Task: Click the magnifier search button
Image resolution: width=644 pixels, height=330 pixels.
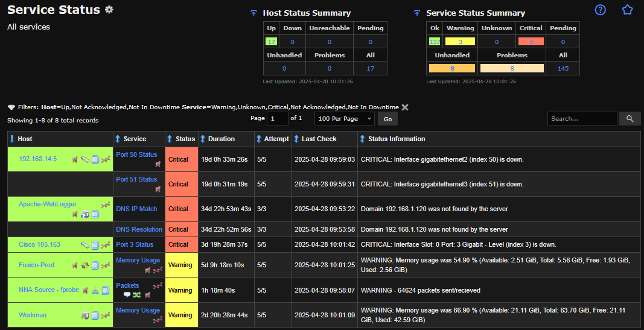Action: (x=630, y=119)
